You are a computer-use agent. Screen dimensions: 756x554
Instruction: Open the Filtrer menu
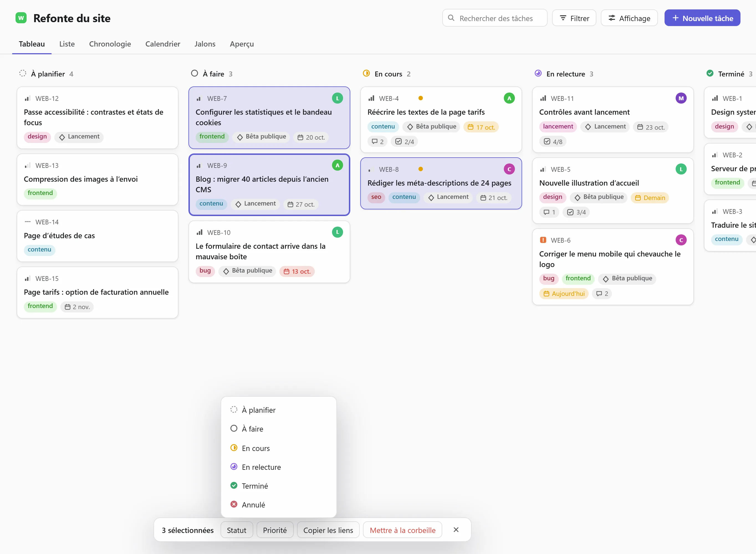coord(574,18)
